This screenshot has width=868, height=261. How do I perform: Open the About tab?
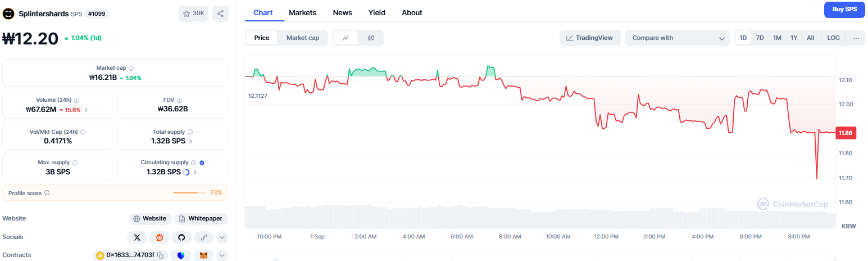pyautogui.click(x=412, y=12)
